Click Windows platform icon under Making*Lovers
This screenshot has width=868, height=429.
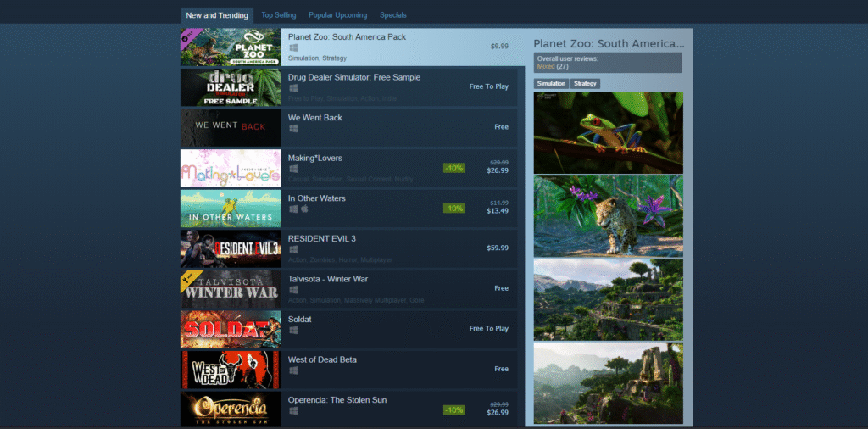293,169
